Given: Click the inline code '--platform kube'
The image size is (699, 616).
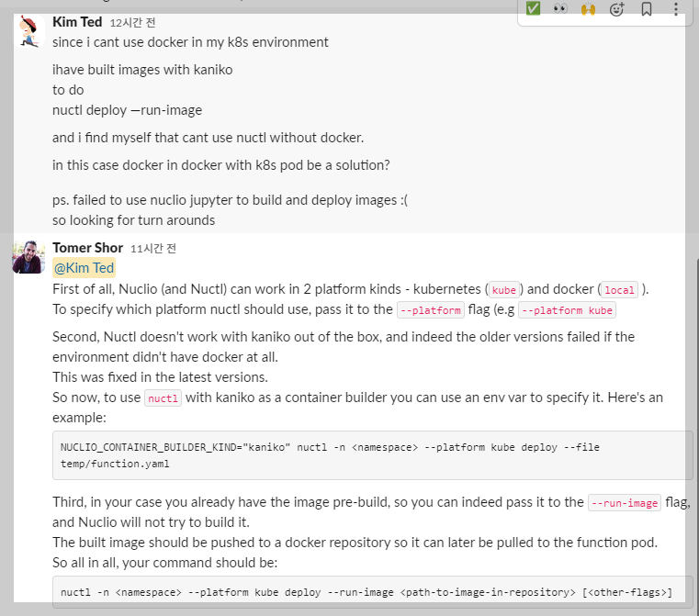Looking at the screenshot, I should click(x=567, y=310).
